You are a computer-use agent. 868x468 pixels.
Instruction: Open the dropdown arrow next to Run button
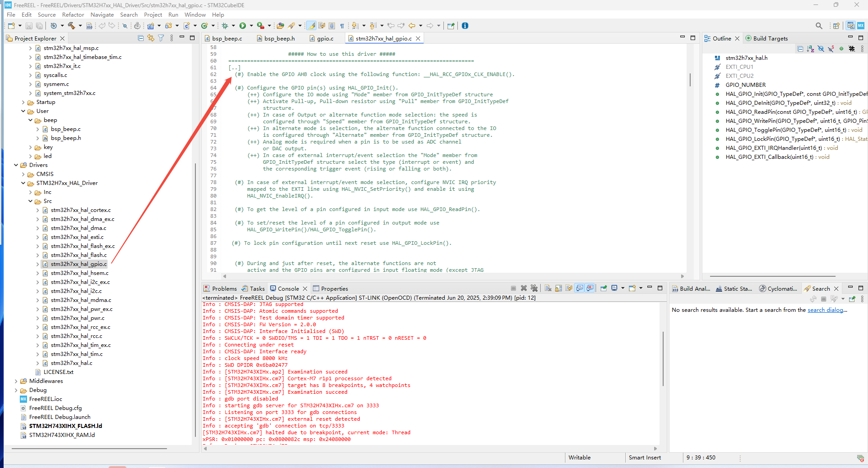coord(250,26)
